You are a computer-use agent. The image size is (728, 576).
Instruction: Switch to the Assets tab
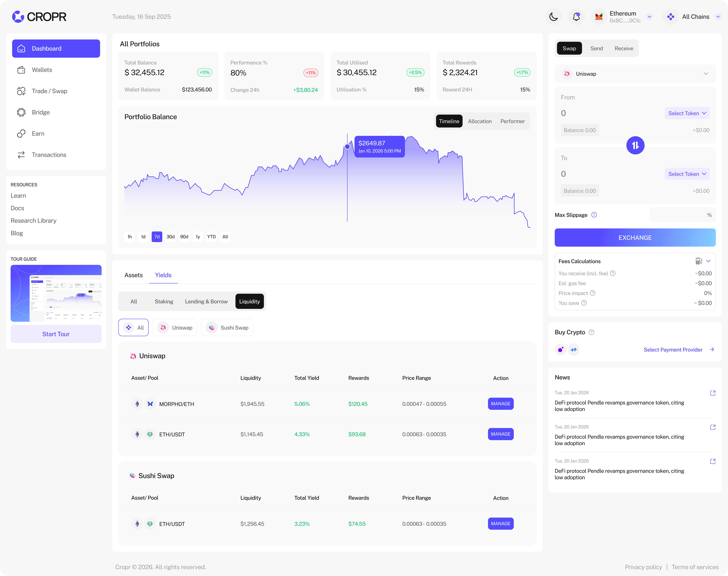point(133,275)
